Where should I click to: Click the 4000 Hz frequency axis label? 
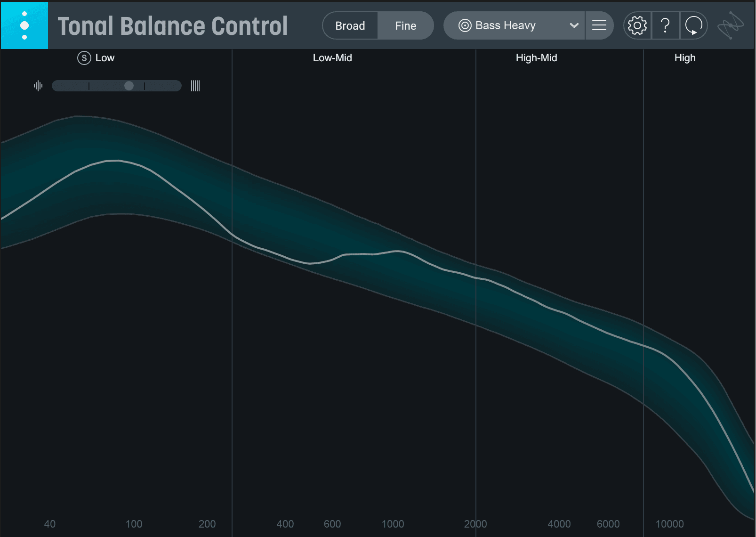click(559, 524)
